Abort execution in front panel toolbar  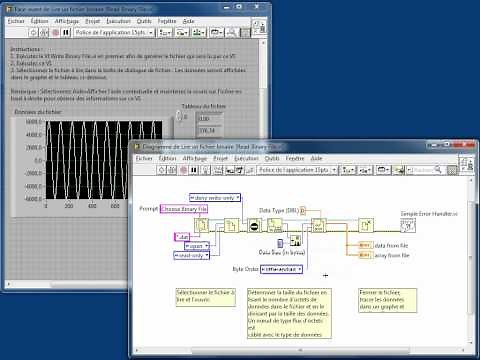click(x=55, y=32)
